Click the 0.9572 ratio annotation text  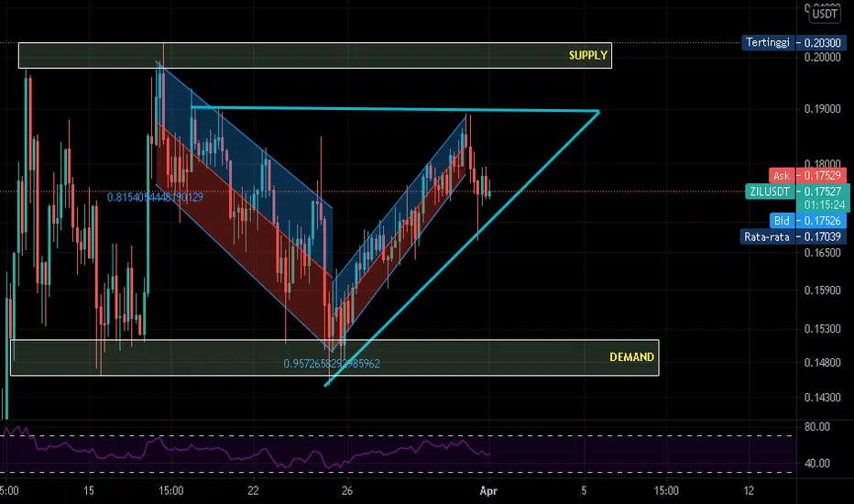[332, 364]
